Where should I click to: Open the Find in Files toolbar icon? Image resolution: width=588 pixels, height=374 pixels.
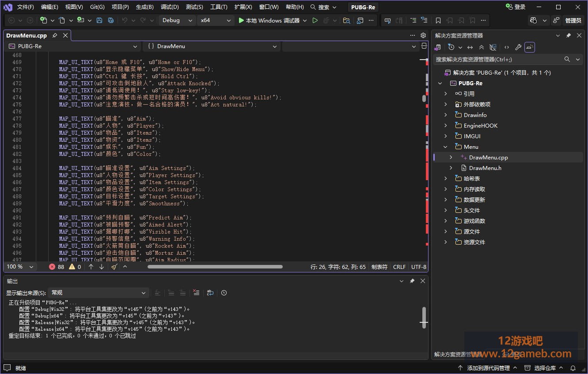[x=347, y=20]
